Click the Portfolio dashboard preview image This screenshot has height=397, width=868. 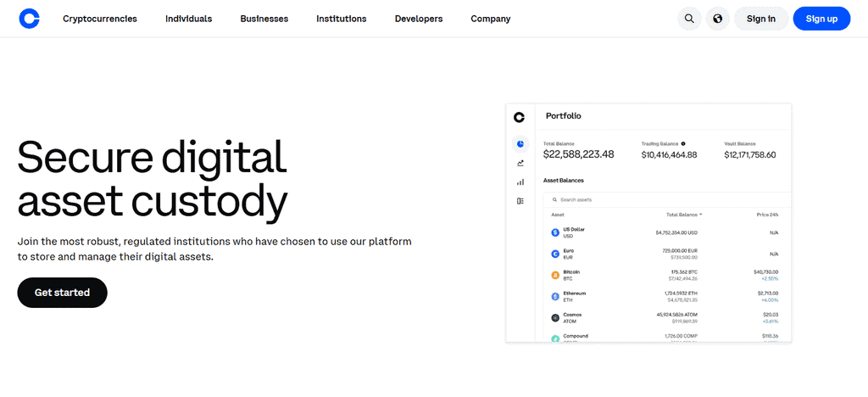pyautogui.click(x=648, y=223)
